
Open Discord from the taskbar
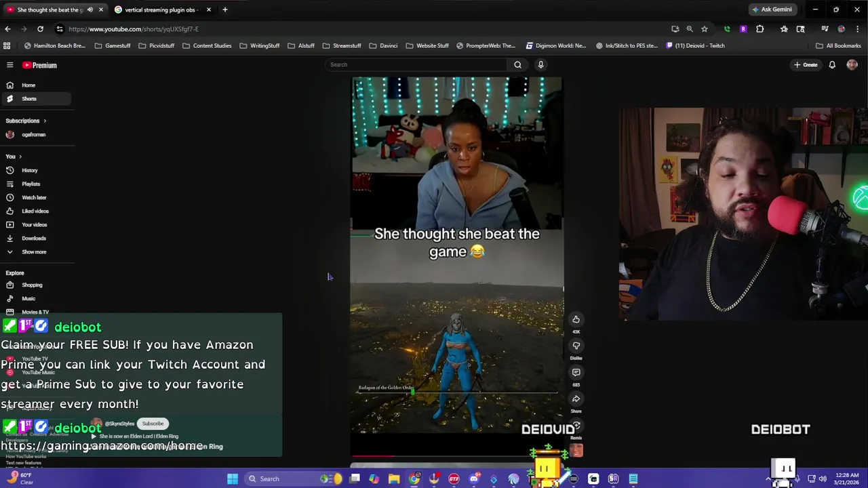(x=474, y=479)
